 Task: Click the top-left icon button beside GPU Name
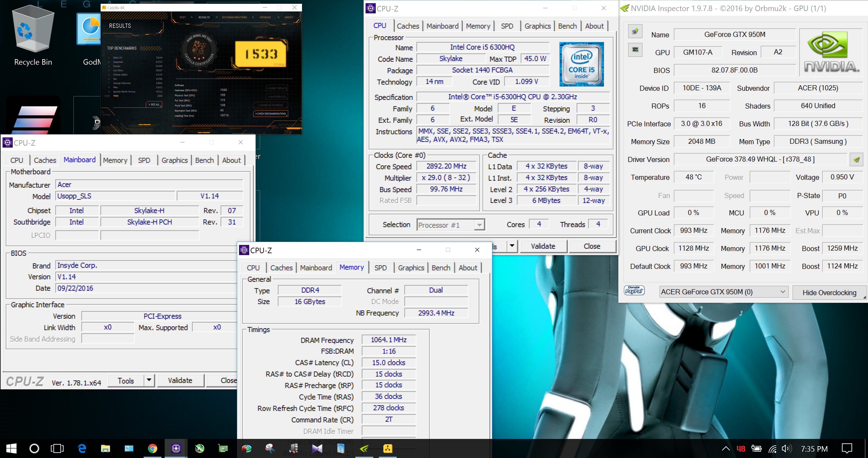pyautogui.click(x=635, y=32)
